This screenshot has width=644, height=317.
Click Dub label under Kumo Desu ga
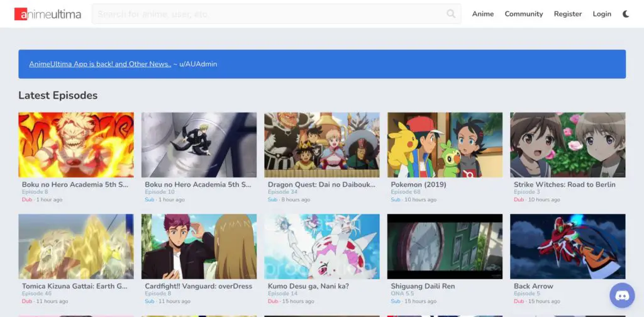(x=273, y=301)
